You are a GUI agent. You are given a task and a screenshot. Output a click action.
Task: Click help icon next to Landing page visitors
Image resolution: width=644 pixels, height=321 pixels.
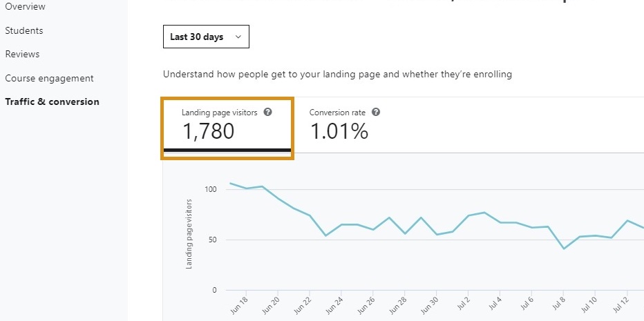pos(268,112)
